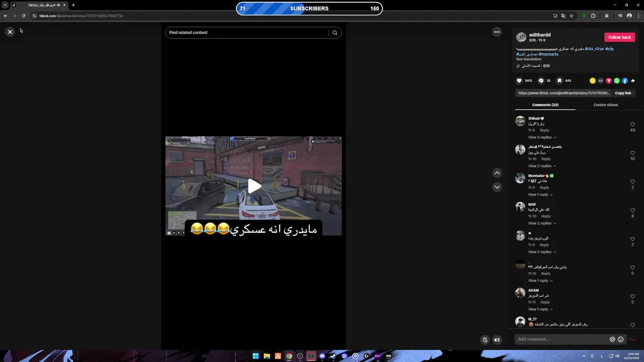Screen dimensions: 644x362
Task: Like M_77's comment with heart
Action: 632,325
